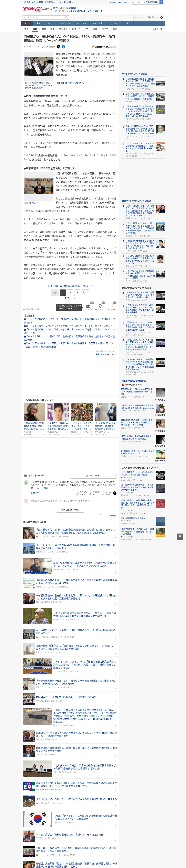Open the 有料 tab
186x868 pixels.
click(x=128, y=24)
